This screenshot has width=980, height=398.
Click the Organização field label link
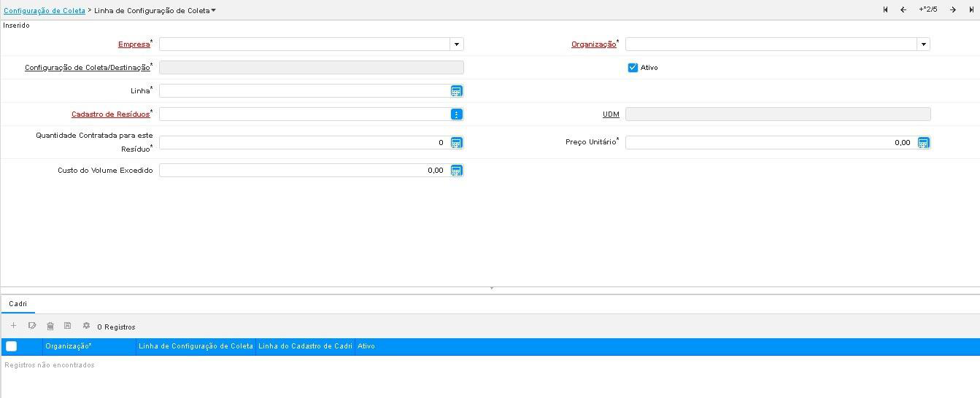(593, 44)
